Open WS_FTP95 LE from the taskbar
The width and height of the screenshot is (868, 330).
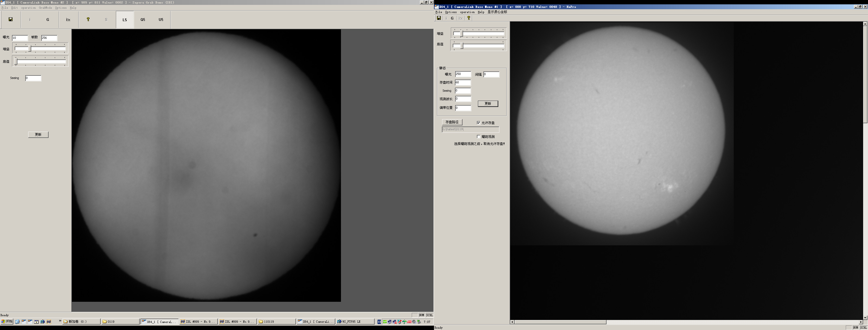point(355,322)
